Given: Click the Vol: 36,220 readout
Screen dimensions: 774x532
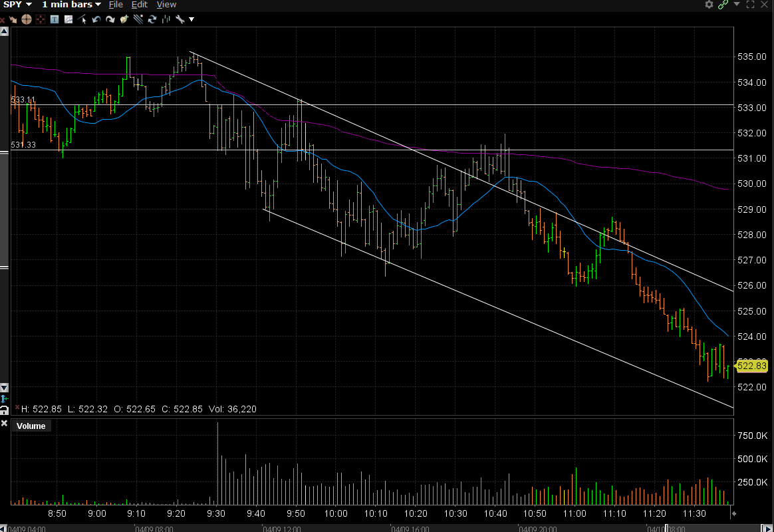Looking at the screenshot, I should tap(233, 409).
